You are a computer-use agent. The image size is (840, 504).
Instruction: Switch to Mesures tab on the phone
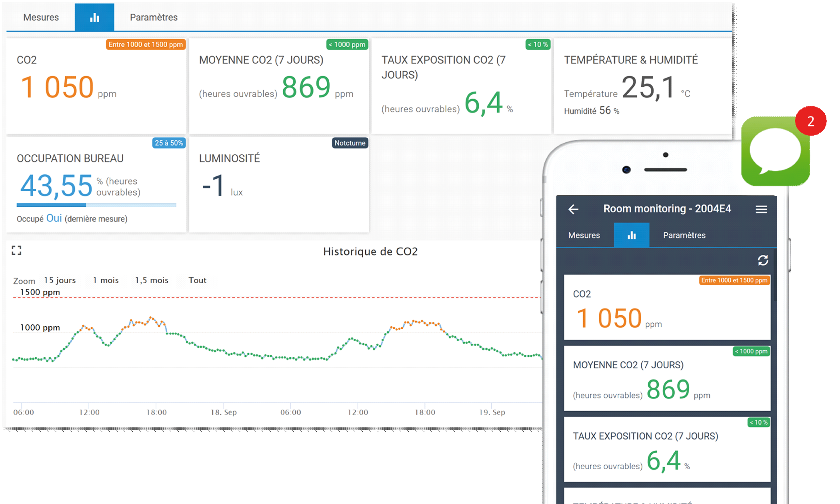(584, 235)
